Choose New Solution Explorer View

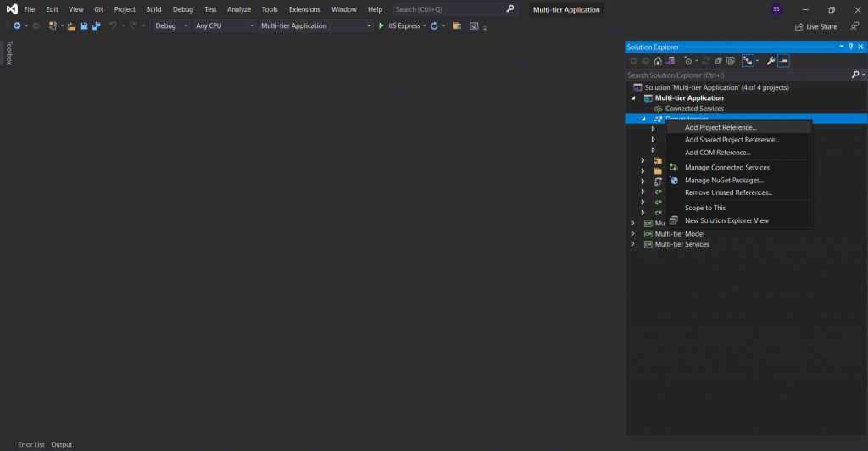tap(739, 220)
